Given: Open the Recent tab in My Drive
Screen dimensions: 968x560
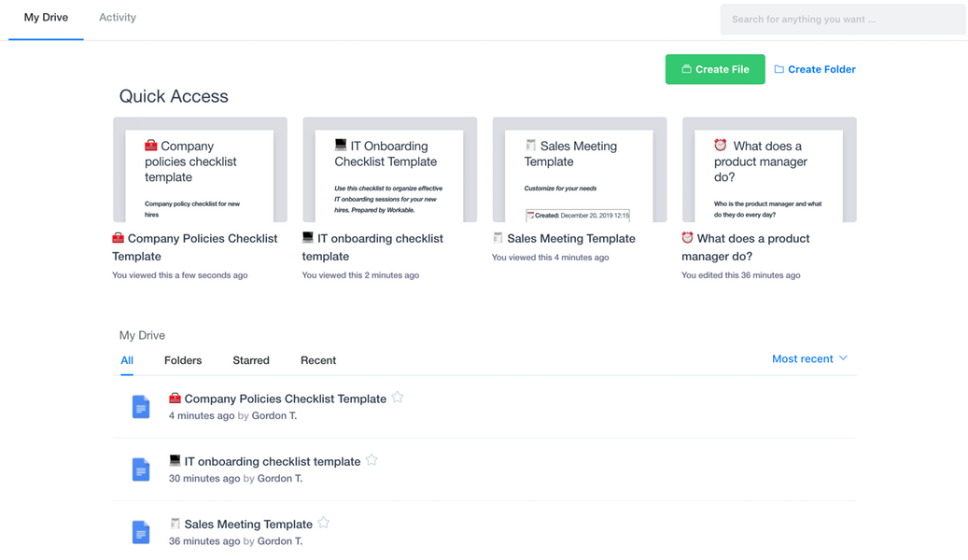Looking at the screenshot, I should click(317, 360).
